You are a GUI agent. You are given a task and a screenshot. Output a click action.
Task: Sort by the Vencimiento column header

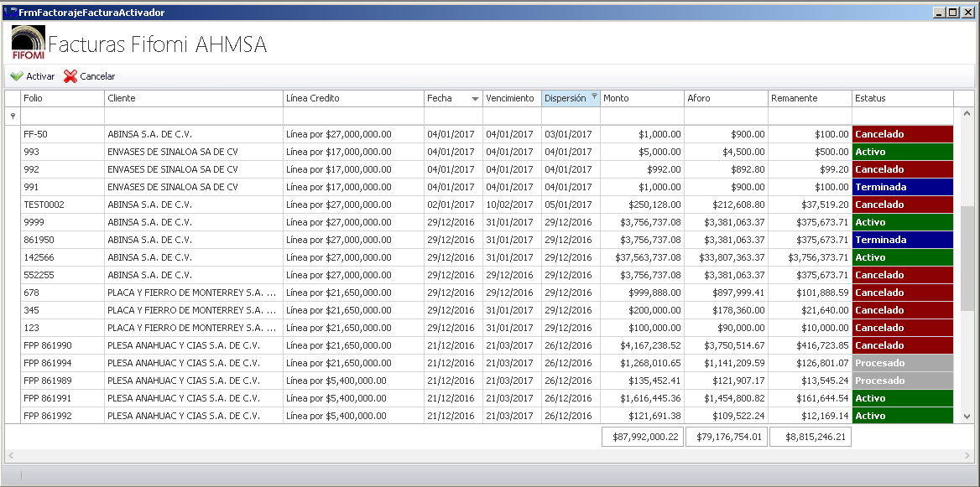[x=512, y=98]
